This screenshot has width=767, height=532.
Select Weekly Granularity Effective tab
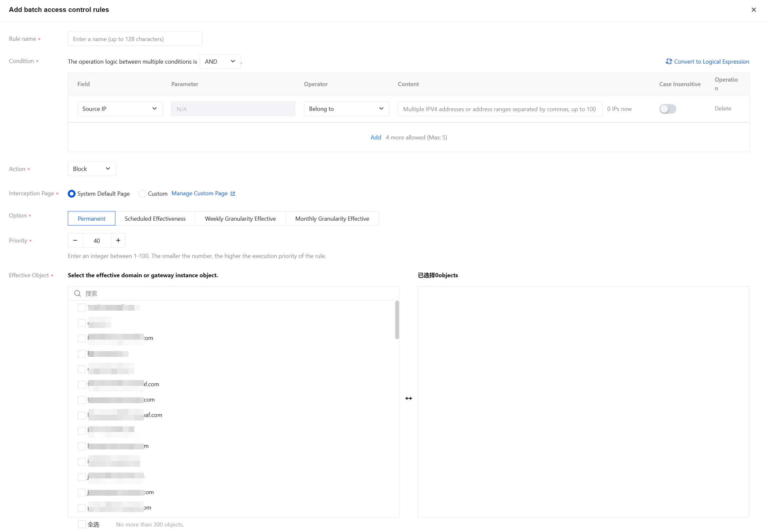(240, 218)
